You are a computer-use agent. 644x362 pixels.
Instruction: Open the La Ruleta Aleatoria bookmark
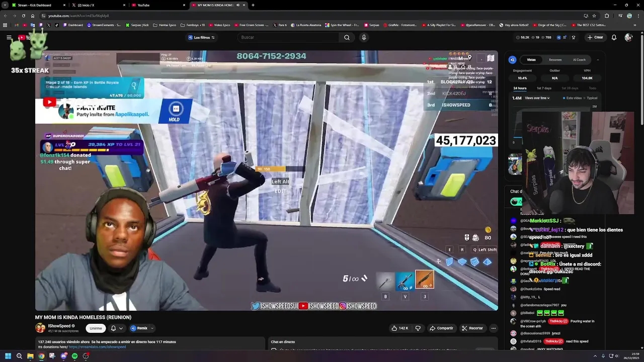(x=306, y=25)
